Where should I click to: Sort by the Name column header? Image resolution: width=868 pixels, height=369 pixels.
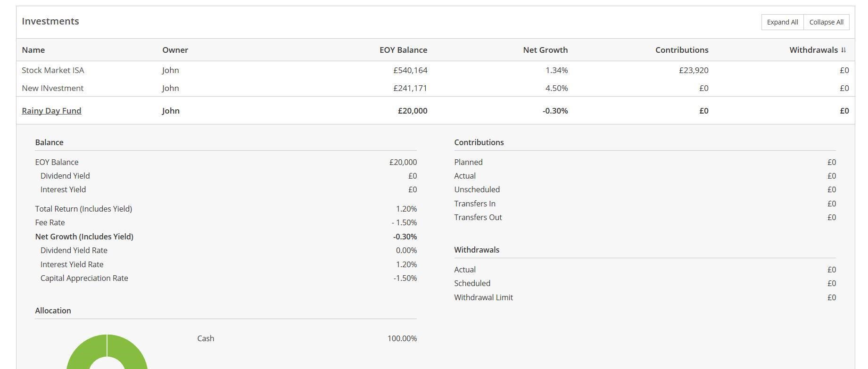(x=33, y=50)
